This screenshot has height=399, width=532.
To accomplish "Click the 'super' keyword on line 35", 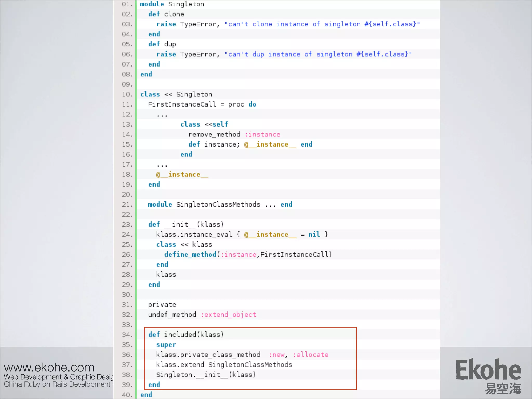I will pyautogui.click(x=166, y=345).
